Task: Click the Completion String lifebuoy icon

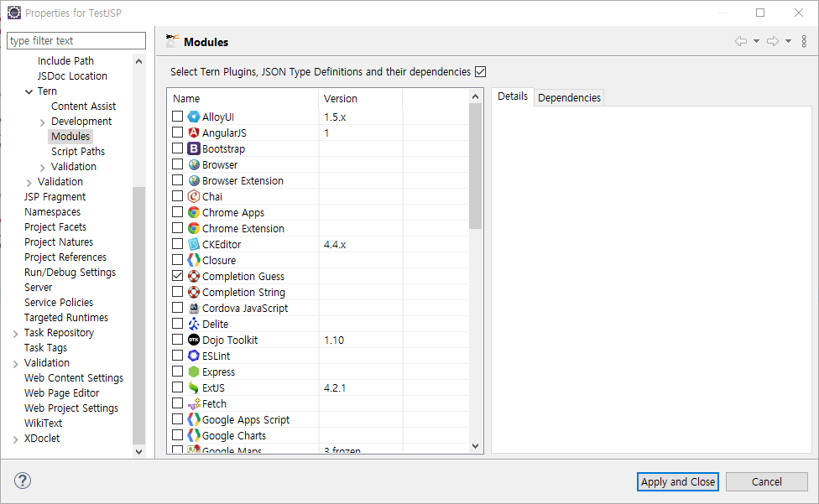Action: 194,292
